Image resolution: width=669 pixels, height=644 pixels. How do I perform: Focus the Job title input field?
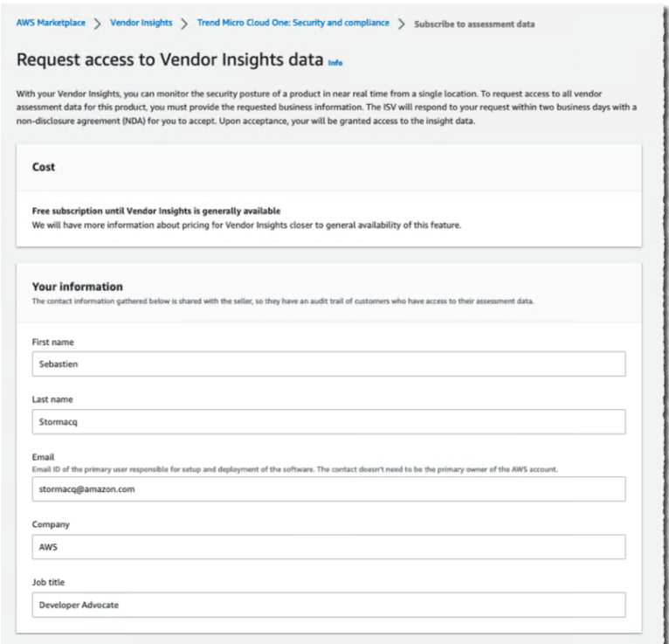tap(328, 605)
